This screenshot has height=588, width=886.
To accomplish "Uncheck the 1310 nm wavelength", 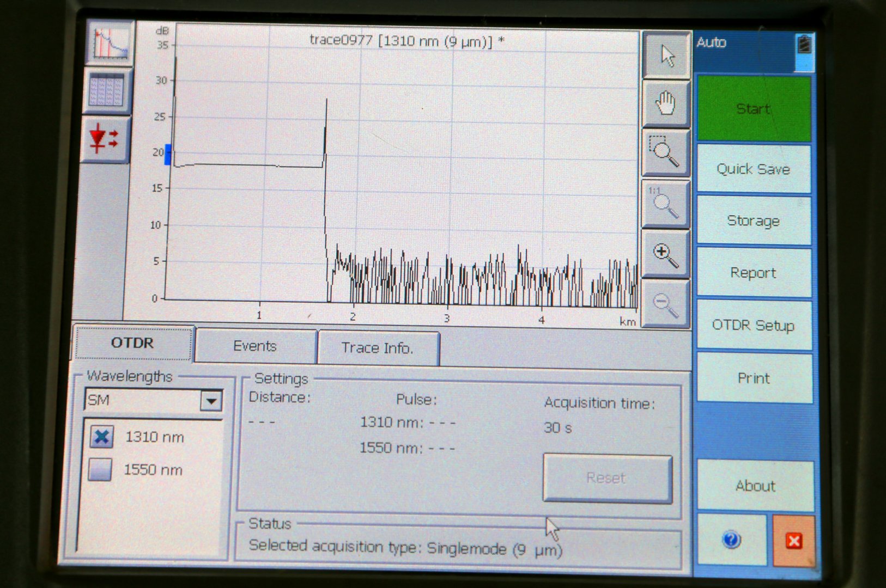I will click(x=102, y=437).
